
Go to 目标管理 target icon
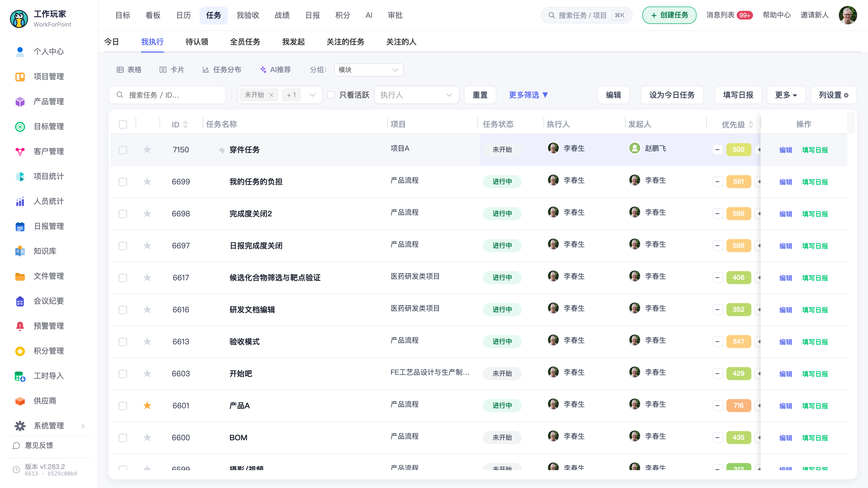pos(20,126)
